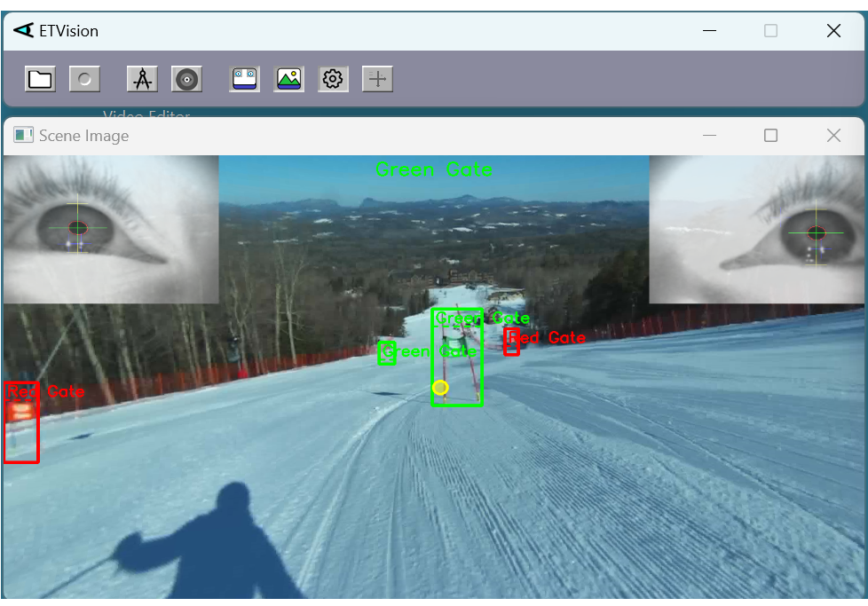Click the ETVision logo in title bar
The image size is (868, 606).
[23, 31]
